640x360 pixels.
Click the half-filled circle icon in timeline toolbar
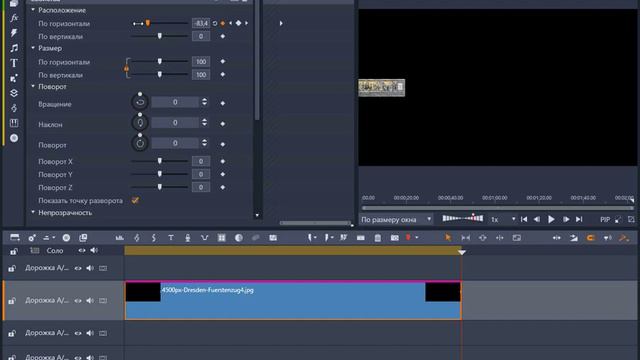tap(239, 238)
